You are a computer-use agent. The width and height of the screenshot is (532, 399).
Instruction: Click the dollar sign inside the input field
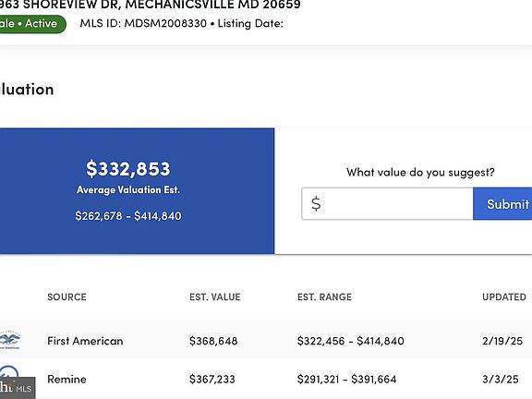(x=316, y=204)
